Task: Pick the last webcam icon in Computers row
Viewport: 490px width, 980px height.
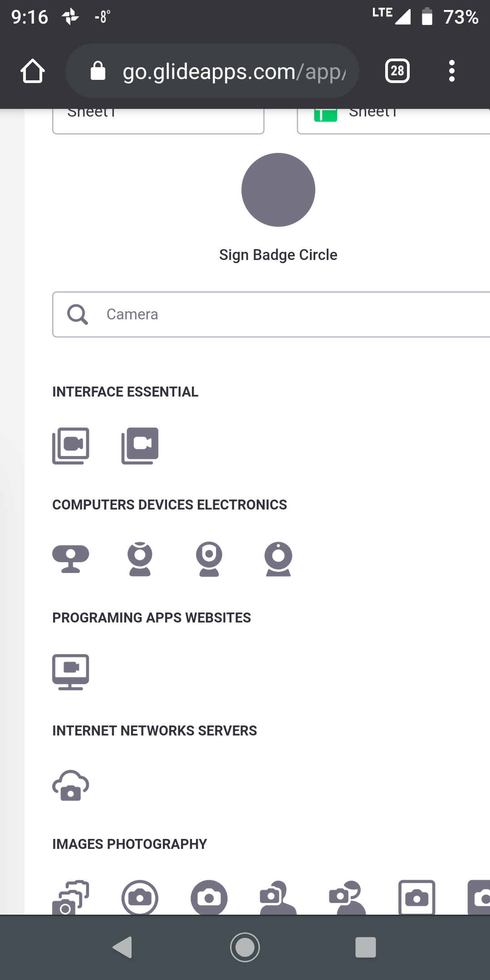Action: 278,559
